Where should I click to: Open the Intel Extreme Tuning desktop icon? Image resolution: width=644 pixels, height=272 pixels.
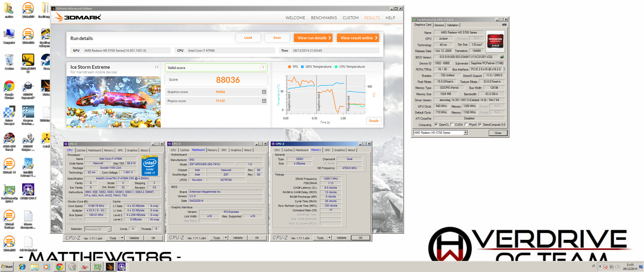coord(28,167)
